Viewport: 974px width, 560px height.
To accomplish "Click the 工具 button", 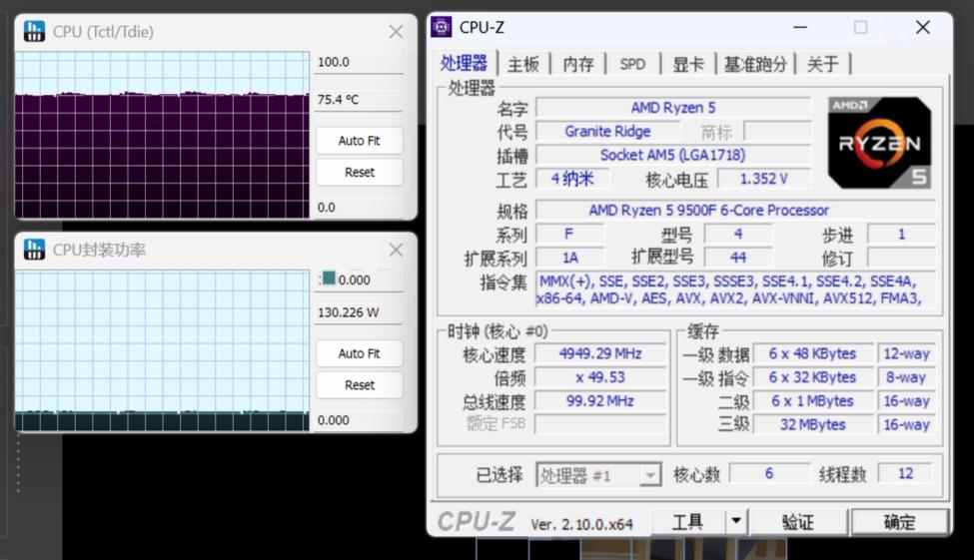I will [x=687, y=522].
